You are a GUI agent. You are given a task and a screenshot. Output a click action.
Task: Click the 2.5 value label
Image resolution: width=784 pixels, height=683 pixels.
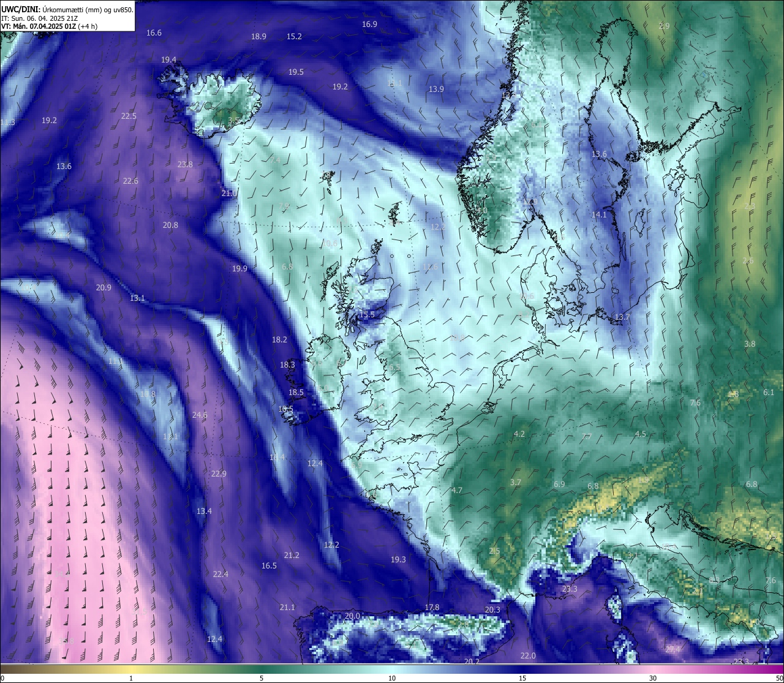pos(494,551)
